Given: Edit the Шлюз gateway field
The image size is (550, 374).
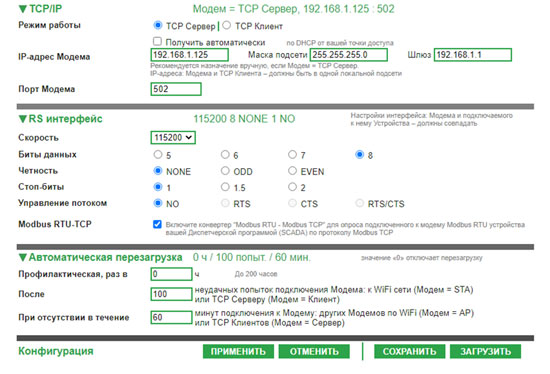Looking at the screenshot, I should (x=473, y=55).
